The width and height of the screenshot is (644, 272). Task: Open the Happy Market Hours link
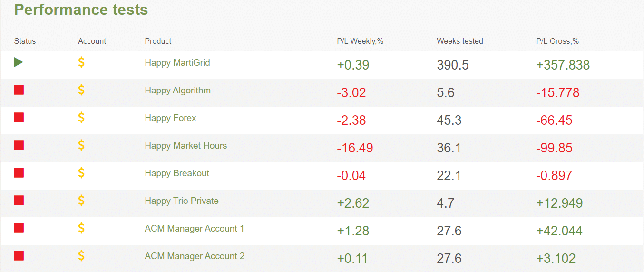pyautogui.click(x=185, y=145)
